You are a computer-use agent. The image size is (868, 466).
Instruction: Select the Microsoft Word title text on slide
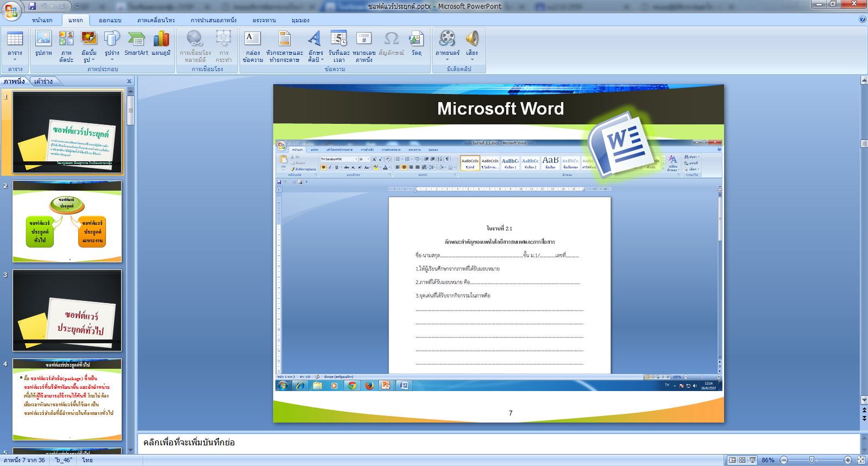click(x=500, y=109)
